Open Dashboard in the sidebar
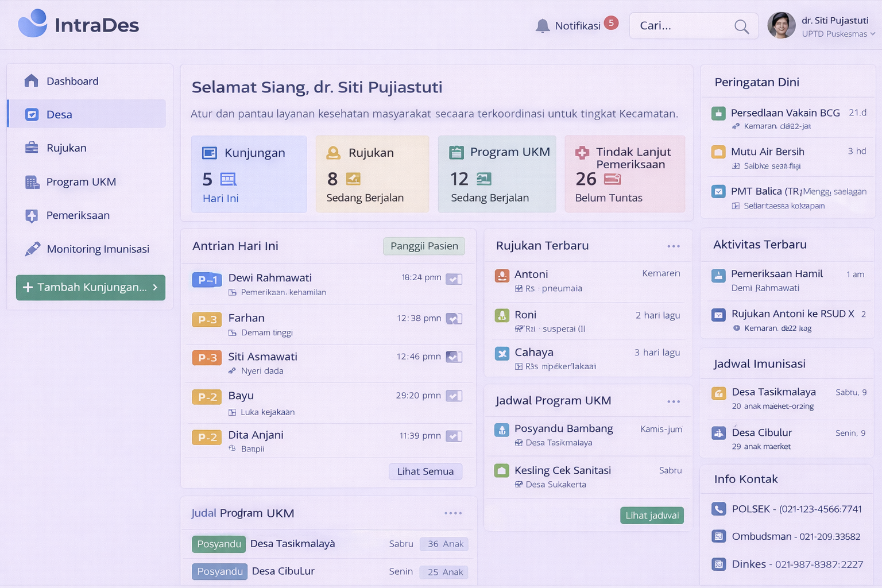This screenshot has height=588, width=882. click(72, 82)
